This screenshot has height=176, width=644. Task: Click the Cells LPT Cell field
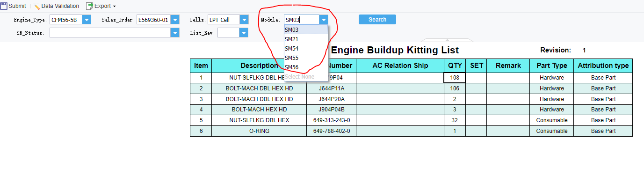(223, 20)
